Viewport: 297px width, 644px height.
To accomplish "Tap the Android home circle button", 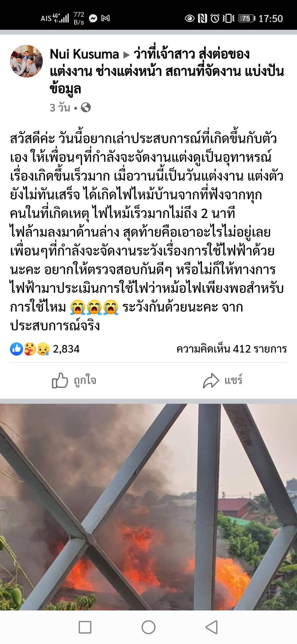I will [x=148, y=627].
